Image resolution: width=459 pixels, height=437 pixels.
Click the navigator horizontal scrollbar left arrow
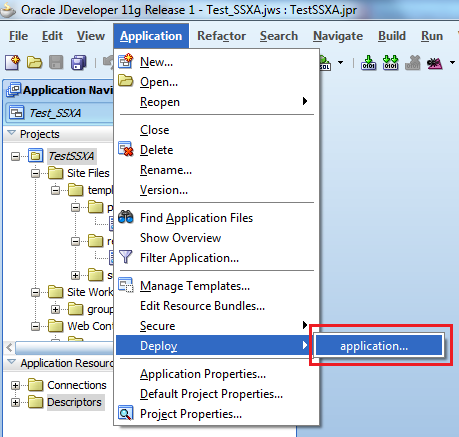click(9, 348)
